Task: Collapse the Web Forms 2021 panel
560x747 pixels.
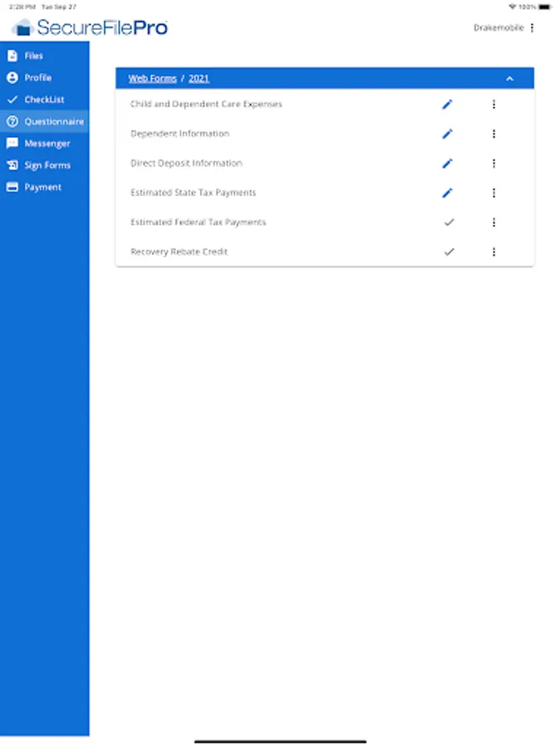Action: tap(509, 79)
